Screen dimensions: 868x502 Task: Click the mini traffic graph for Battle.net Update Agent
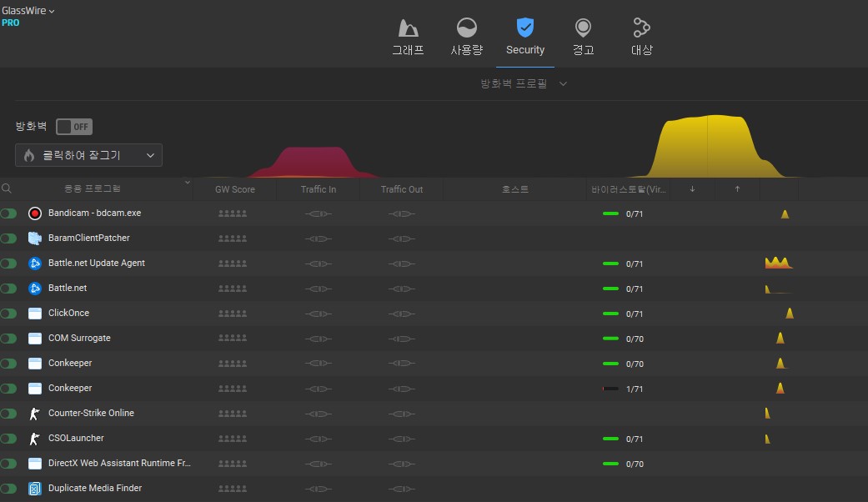[x=778, y=263]
